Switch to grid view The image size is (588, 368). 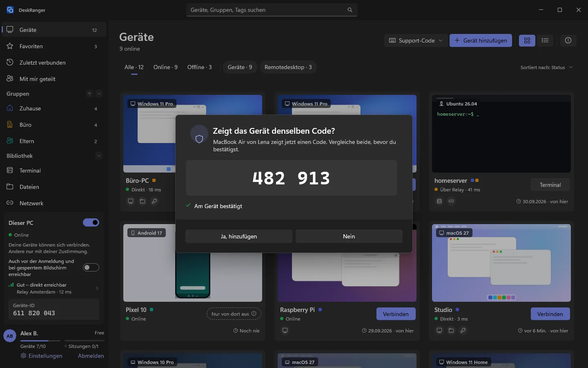527,40
